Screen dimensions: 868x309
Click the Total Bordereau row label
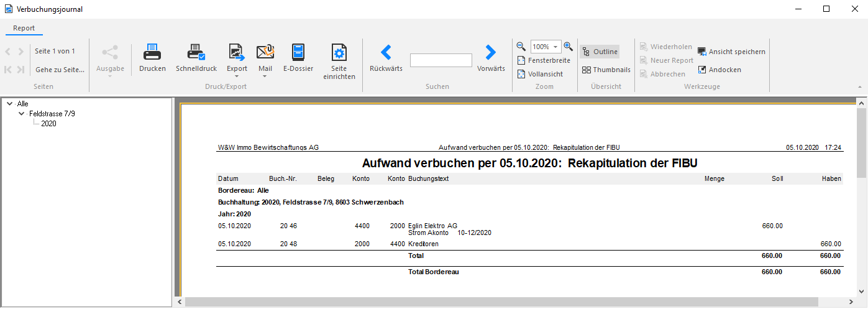(433, 272)
